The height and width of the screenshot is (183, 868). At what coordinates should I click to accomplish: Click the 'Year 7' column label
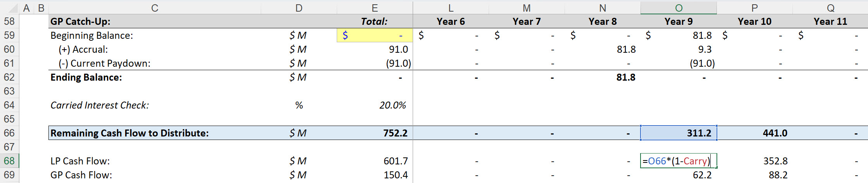[527, 21]
